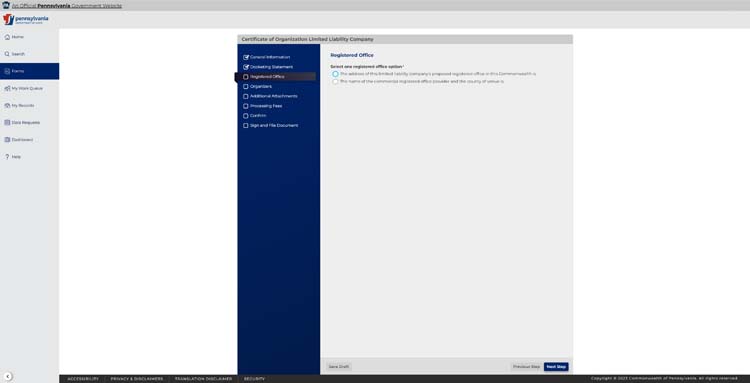The width and height of the screenshot is (750, 383).
Task: Go to the Processing Fees step
Action: [266, 106]
